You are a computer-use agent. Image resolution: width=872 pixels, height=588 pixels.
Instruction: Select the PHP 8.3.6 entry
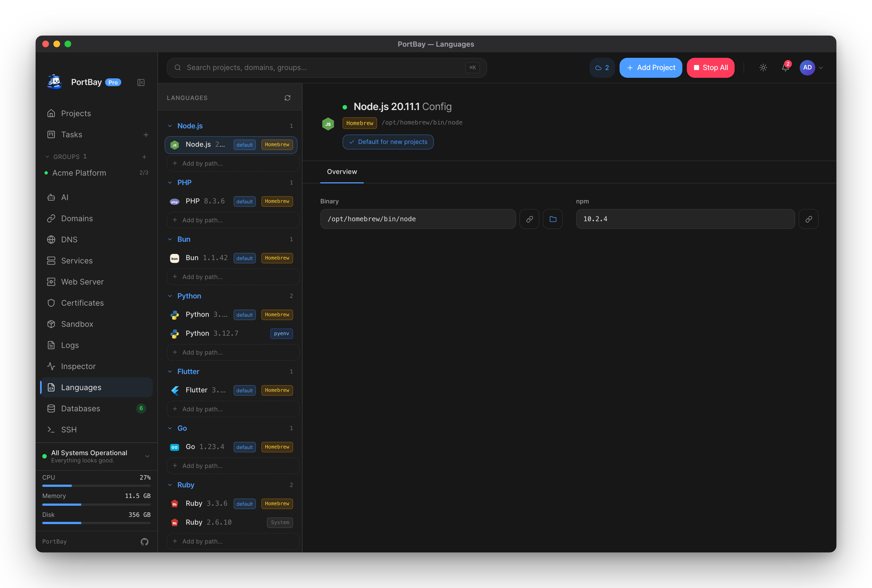tap(231, 201)
